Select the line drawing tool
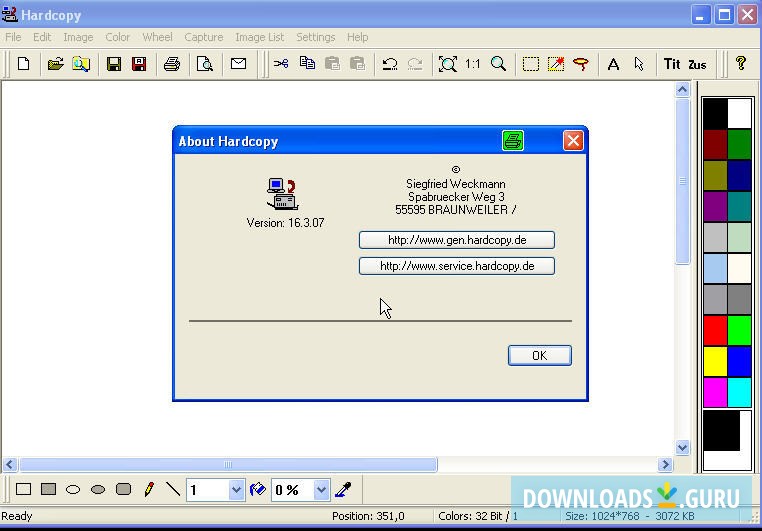The width and height of the screenshot is (762, 531). click(x=173, y=489)
